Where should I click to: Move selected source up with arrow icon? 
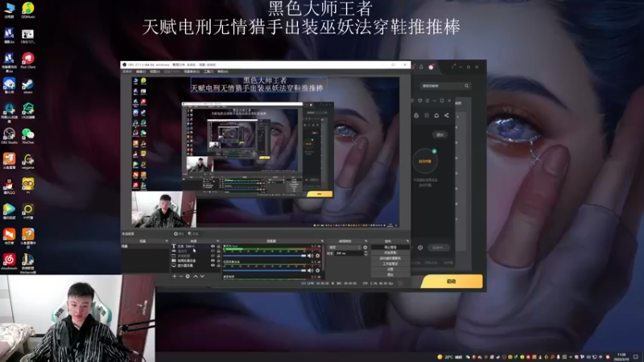click(195, 276)
